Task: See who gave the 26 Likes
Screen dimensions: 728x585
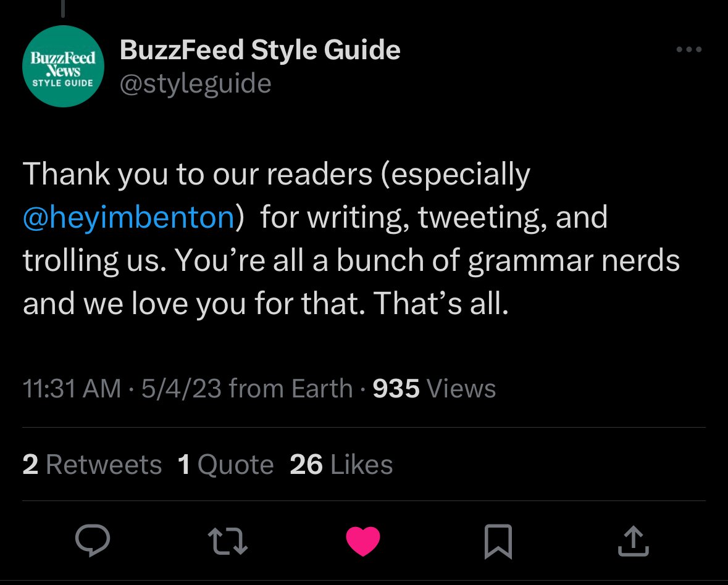Action: (341, 465)
